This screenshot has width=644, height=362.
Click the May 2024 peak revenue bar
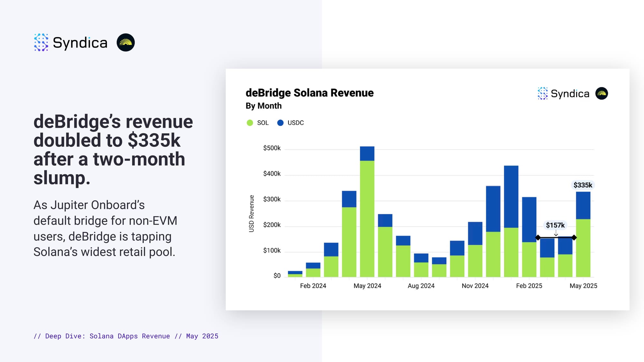(367, 212)
